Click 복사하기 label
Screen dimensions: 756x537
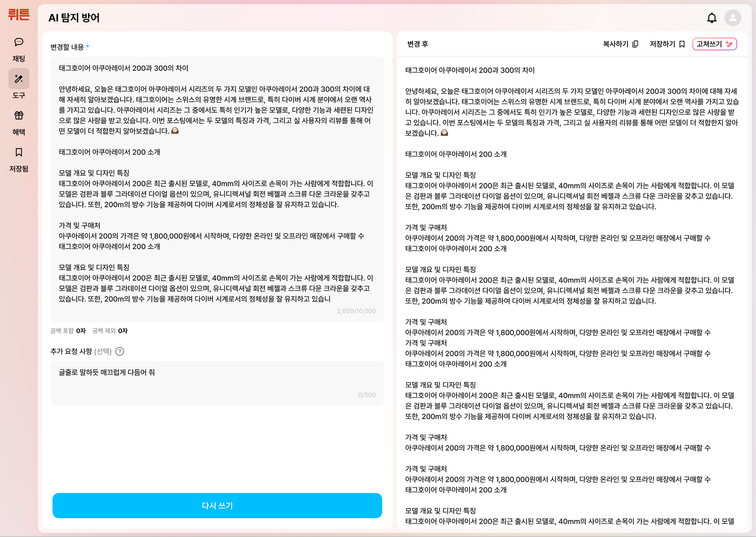pyautogui.click(x=615, y=44)
